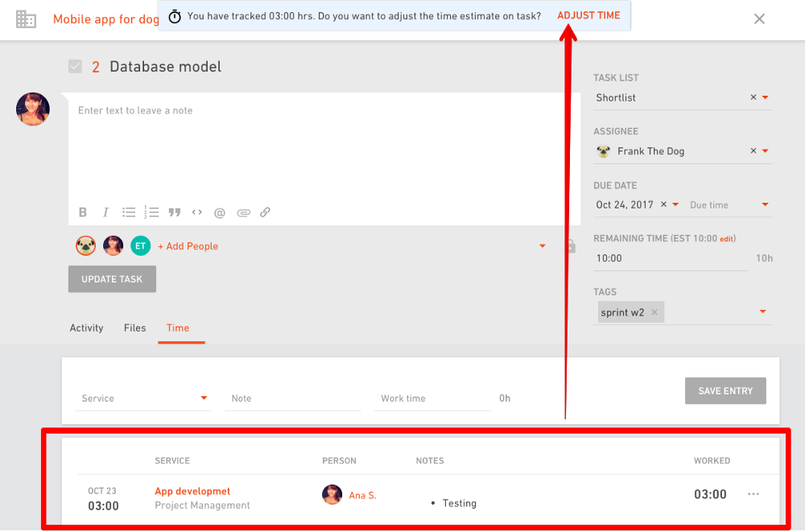805x532 pixels.
Task: Toggle italic formatting in note editor
Action: (105, 212)
